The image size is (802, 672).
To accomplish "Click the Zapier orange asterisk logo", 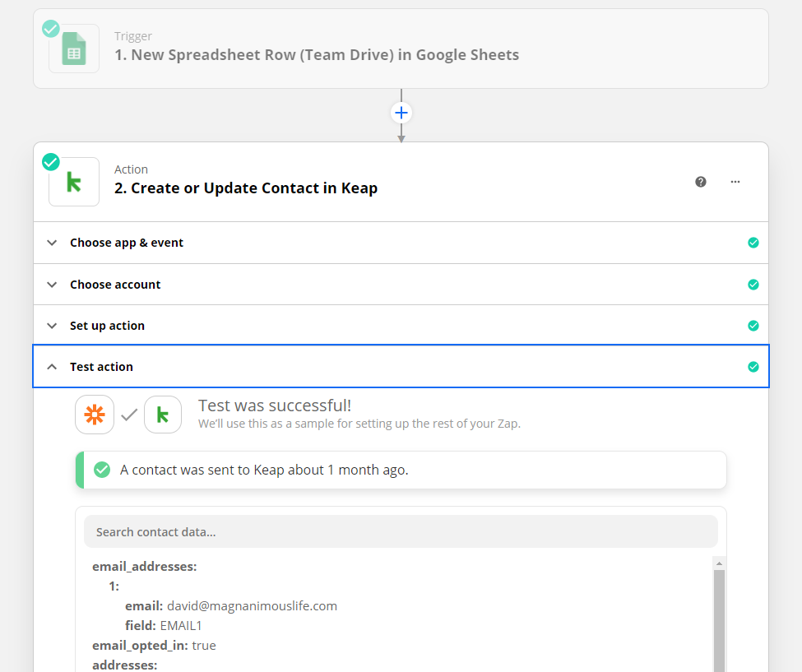I will coord(95,415).
